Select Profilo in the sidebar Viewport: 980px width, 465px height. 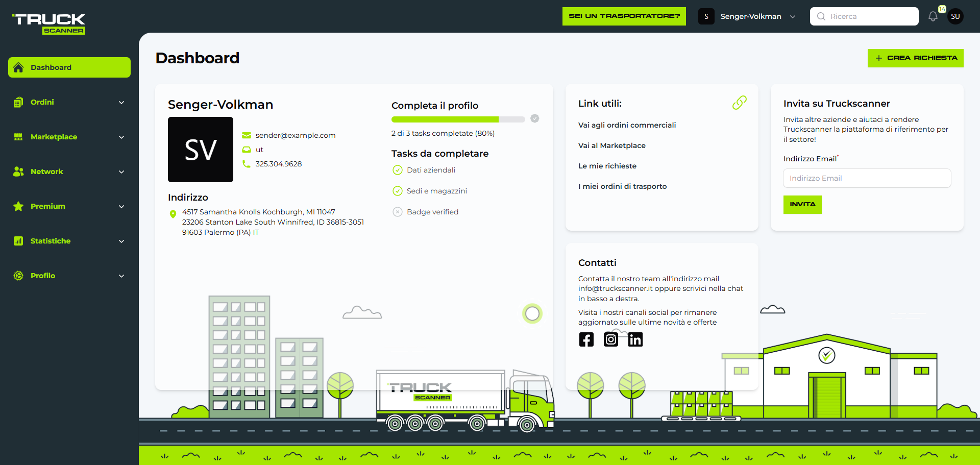coord(69,276)
